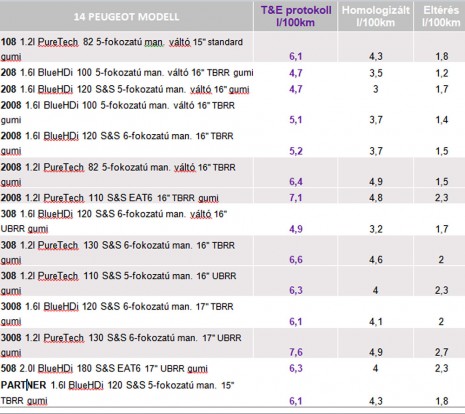Click the '14 PEUGEOT MODELL' header cell
The width and height of the screenshot is (465, 414).
point(126,17)
